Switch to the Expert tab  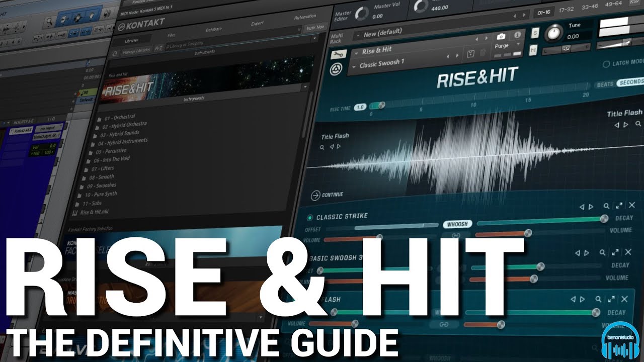[x=257, y=23]
